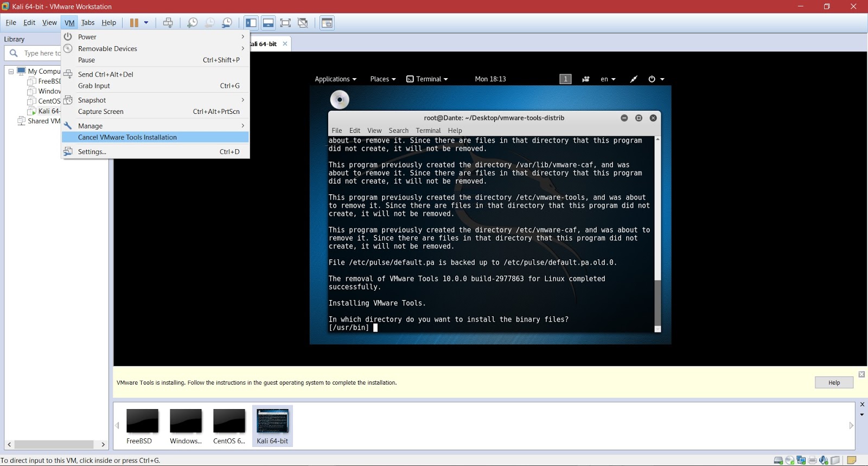Screen dimensions: 868x466
Task: Expand the Manage submenu
Action: pyautogui.click(x=156, y=126)
